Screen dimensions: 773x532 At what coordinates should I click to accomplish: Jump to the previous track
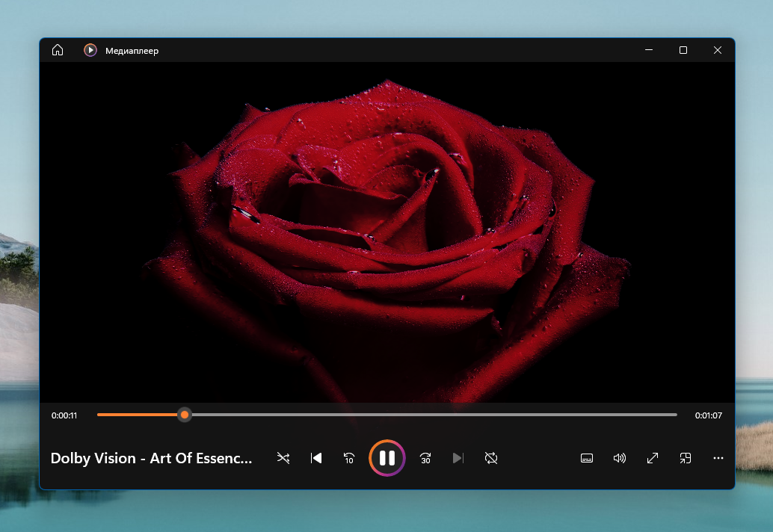316,458
